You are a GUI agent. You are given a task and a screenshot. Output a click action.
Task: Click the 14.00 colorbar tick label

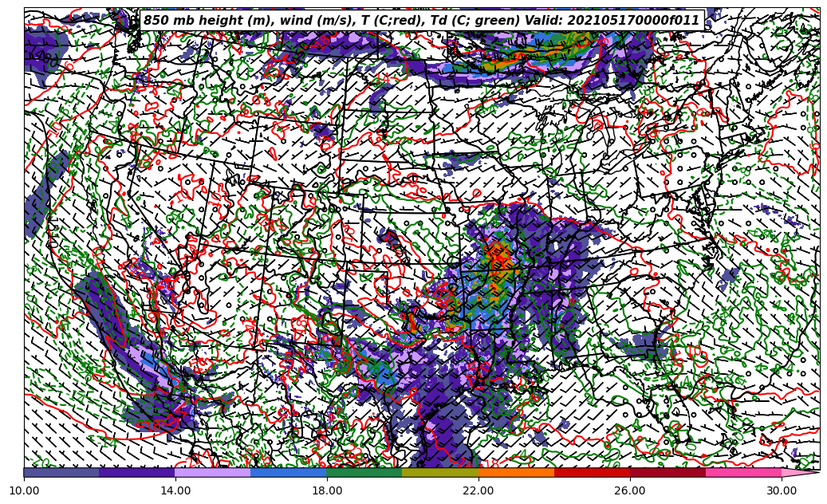pos(175,491)
